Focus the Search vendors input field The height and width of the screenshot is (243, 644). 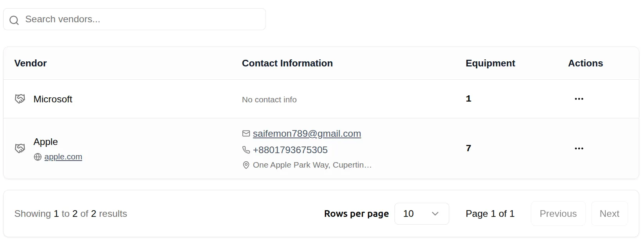coord(141,20)
